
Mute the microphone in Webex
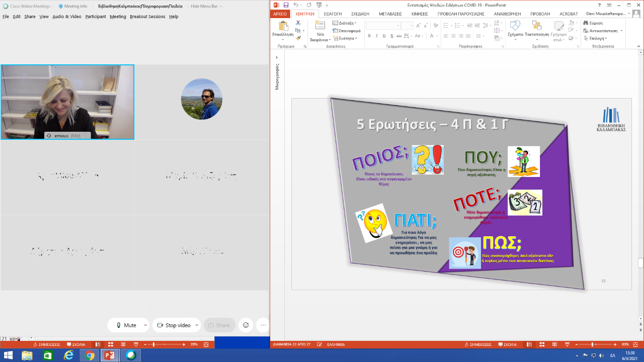(126, 325)
